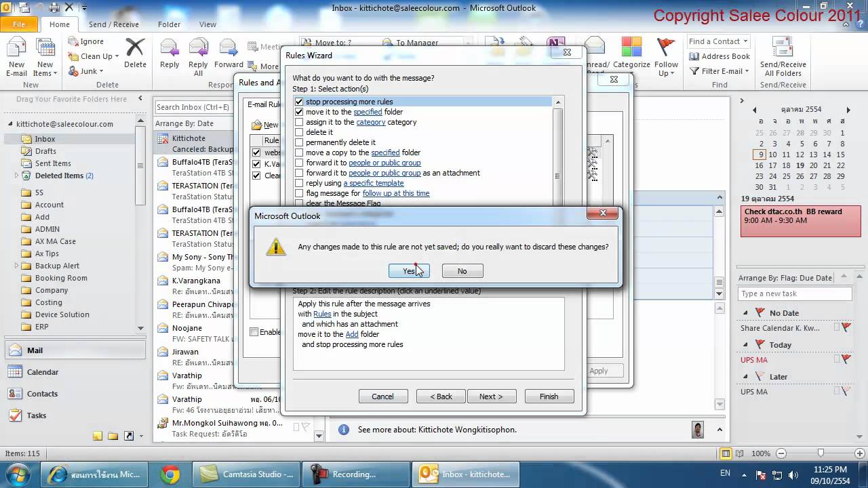The image size is (868, 488).
Task: Check the 'delete it' action
Action: [x=299, y=132]
